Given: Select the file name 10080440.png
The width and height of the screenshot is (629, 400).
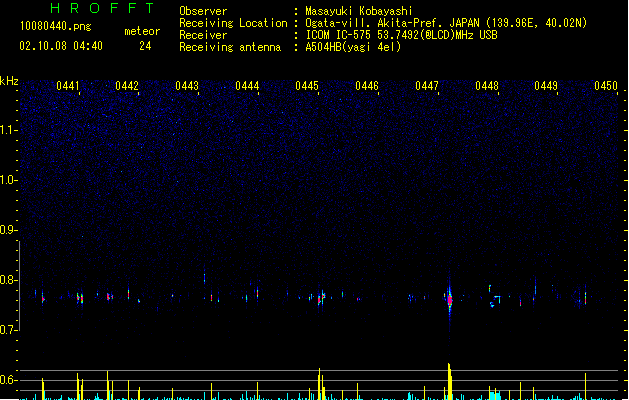Looking at the screenshot, I should [56, 27].
